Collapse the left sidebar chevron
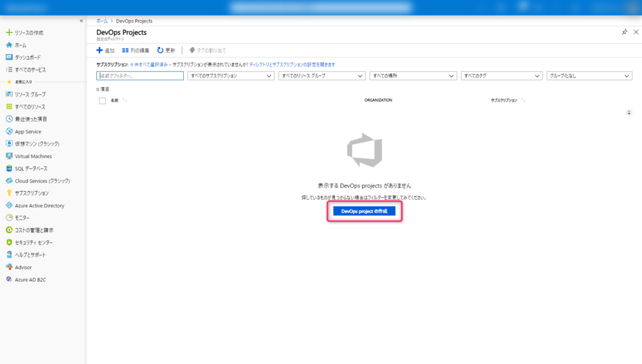The height and width of the screenshot is (364, 642). [x=81, y=21]
